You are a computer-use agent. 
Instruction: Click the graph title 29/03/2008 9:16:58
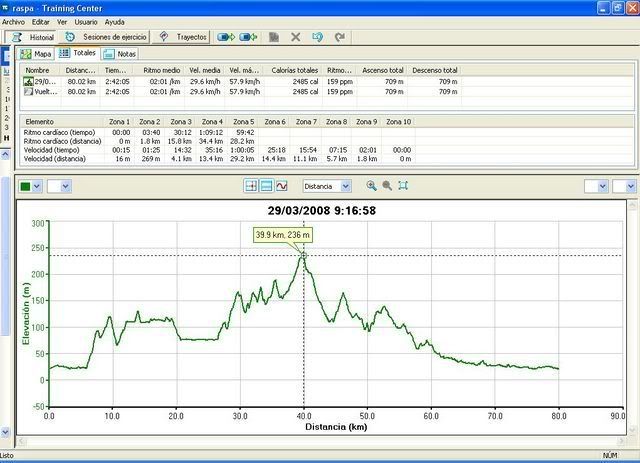coord(322,211)
